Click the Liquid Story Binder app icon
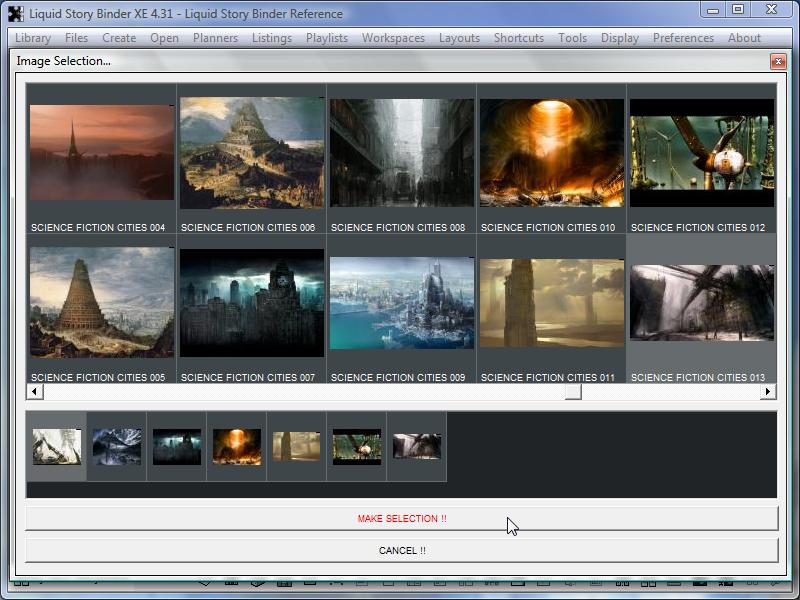This screenshot has height=600, width=800. point(15,13)
